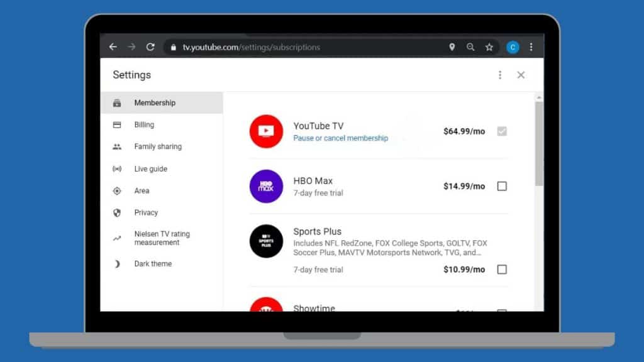Click the Live guide broadcast icon
Viewport: 644px width, 362px height.
pyautogui.click(x=117, y=168)
